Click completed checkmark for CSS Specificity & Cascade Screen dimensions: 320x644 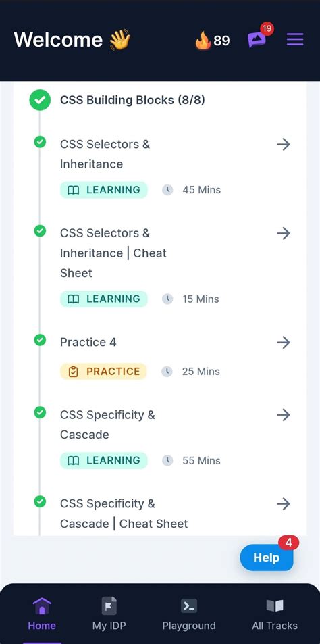click(x=40, y=412)
